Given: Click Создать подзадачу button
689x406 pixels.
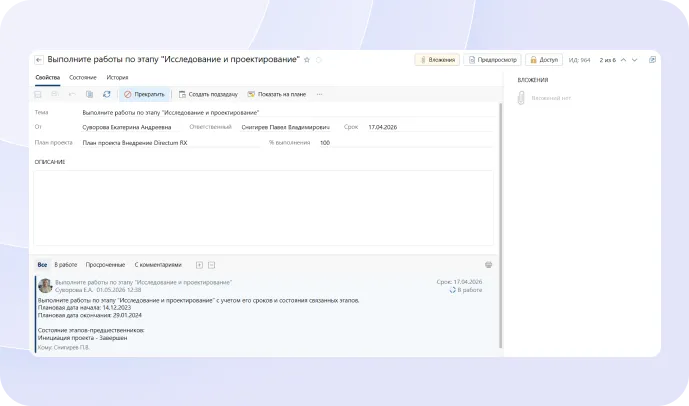Looking at the screenshot, I should 208,94.
